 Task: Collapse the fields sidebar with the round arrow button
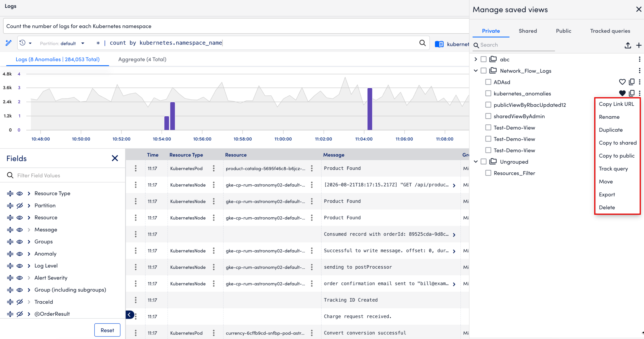click(129, 315)
